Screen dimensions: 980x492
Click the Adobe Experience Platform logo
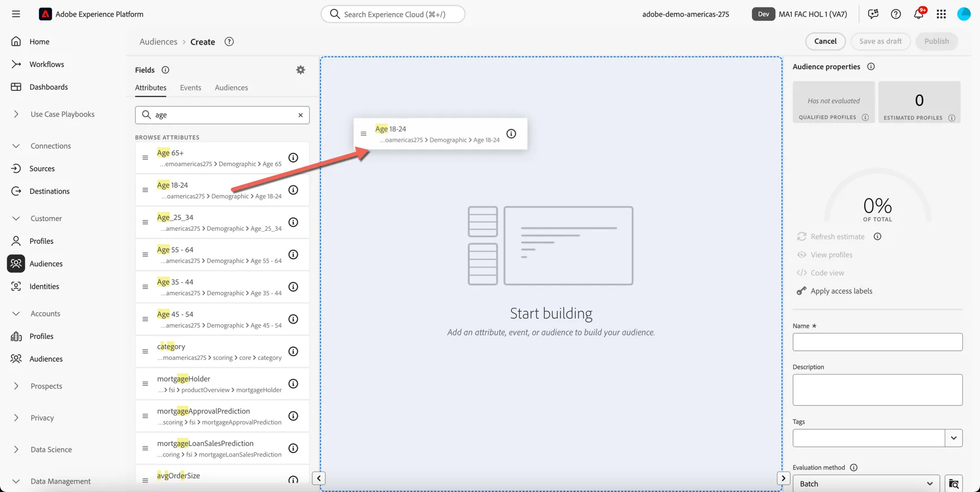click(x=45, y=14)
